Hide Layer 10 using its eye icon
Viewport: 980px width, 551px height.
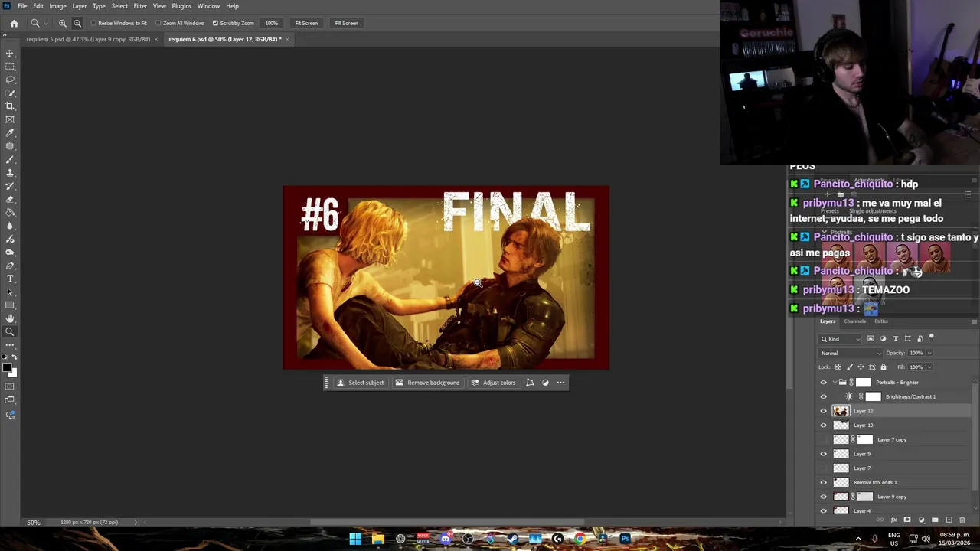pos(824,425)
